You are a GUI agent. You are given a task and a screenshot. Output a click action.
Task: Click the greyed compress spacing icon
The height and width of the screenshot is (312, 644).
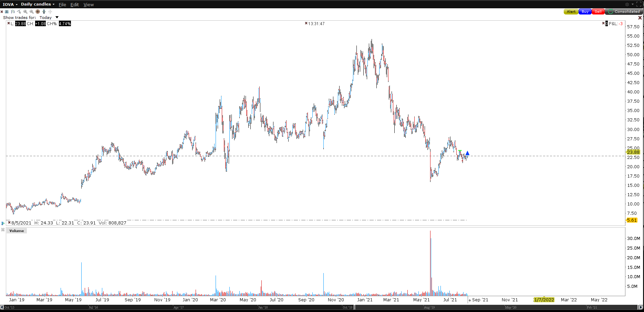click(x=50, y=11)
